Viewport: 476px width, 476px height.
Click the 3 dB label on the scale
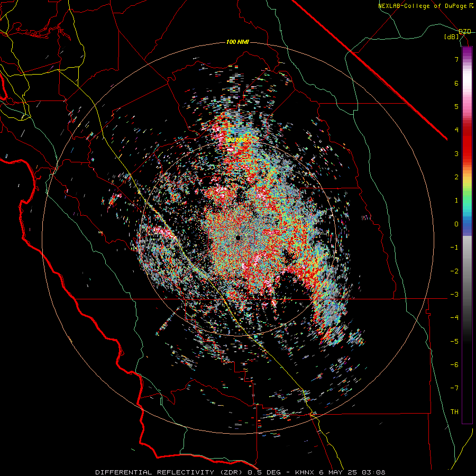pos(456,153)
